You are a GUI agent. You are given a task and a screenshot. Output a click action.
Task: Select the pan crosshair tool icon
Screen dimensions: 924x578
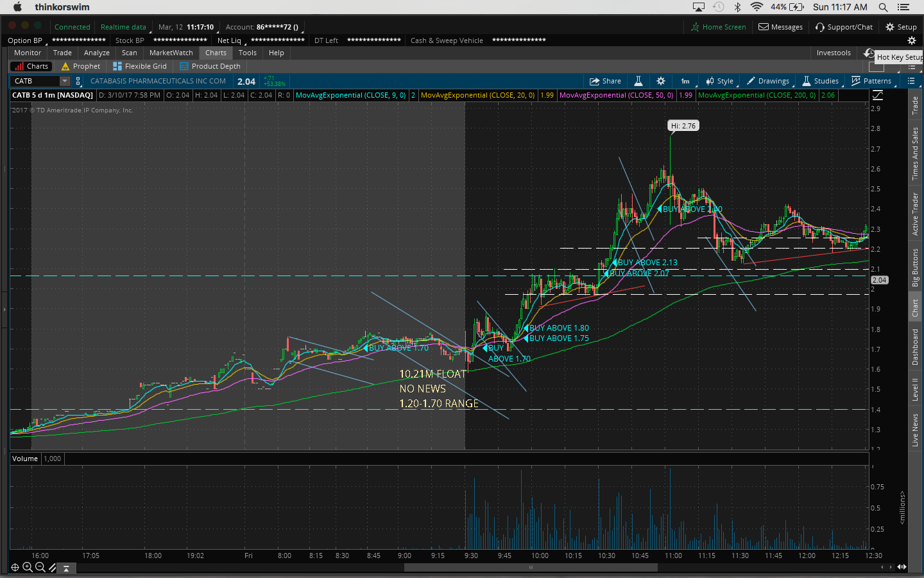pyautogui.click(x=15, y=567)
